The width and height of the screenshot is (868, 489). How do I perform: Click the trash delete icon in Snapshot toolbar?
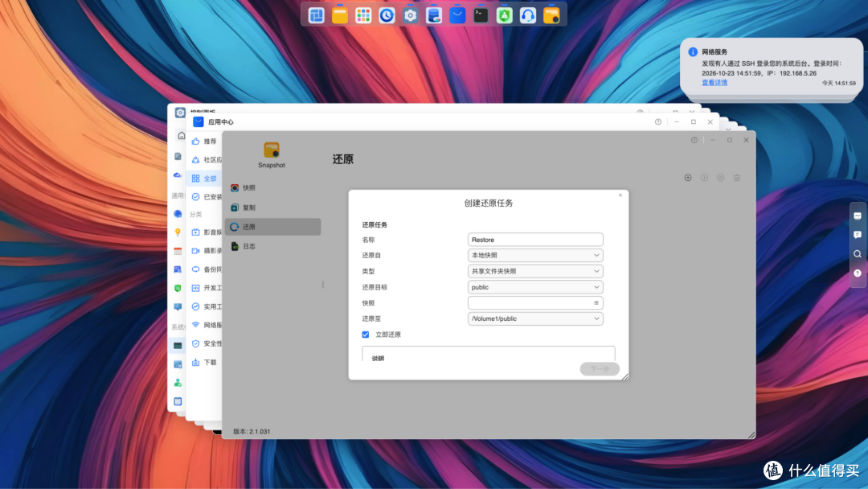tap(737, 178)
